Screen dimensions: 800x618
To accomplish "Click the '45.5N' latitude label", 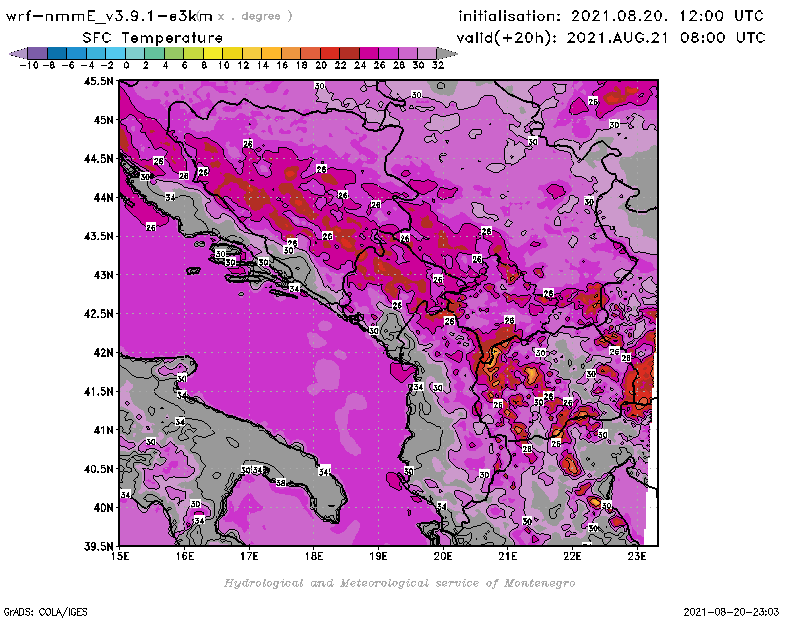I will coord(99,81).
